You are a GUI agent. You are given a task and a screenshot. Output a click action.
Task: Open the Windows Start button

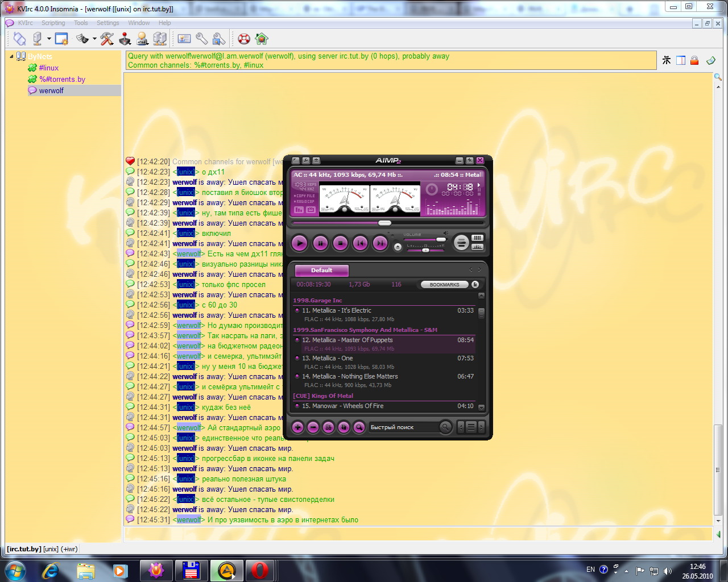point(15,570)
